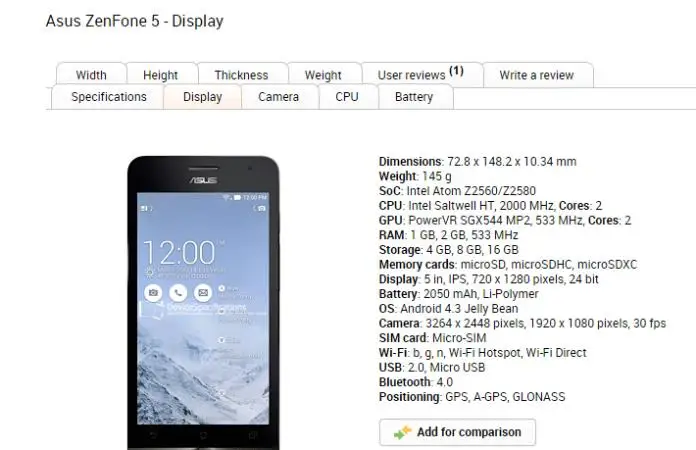Viewport: 696px width, 450px height.
Task: Switch to the Thickness tab
Action: [241, 75]
